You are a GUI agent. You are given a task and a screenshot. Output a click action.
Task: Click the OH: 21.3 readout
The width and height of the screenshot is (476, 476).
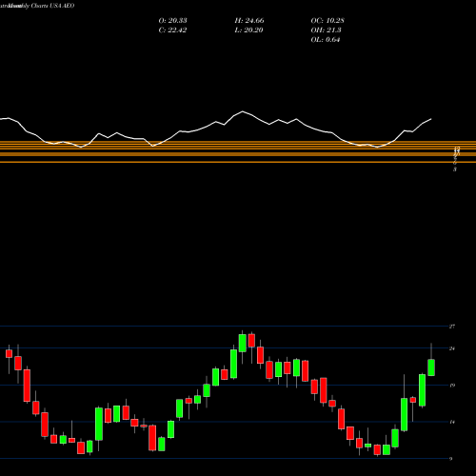326,30
